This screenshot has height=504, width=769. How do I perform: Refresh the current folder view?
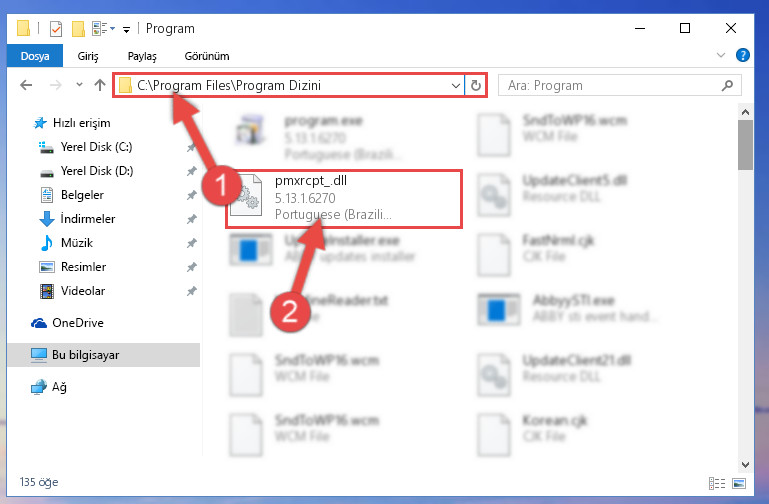[476, 85]
